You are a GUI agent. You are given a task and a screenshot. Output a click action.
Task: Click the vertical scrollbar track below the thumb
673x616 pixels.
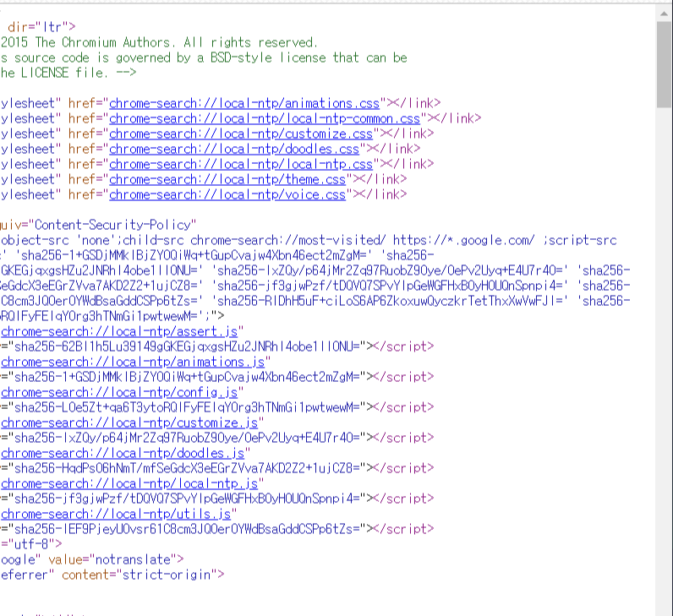pos(664,360)
